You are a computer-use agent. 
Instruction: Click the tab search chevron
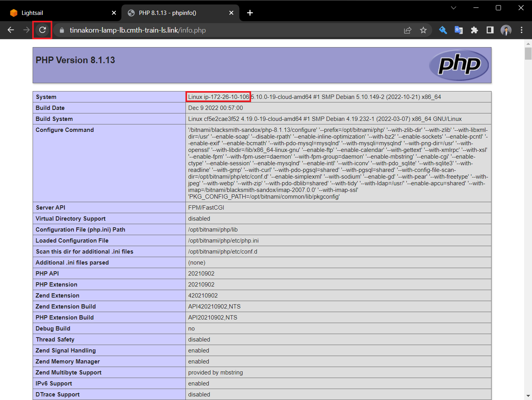(x=453, y=8)
